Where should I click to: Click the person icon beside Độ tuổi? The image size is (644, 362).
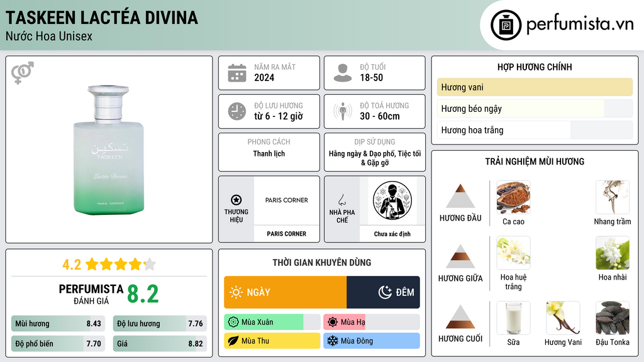(343, 73)
